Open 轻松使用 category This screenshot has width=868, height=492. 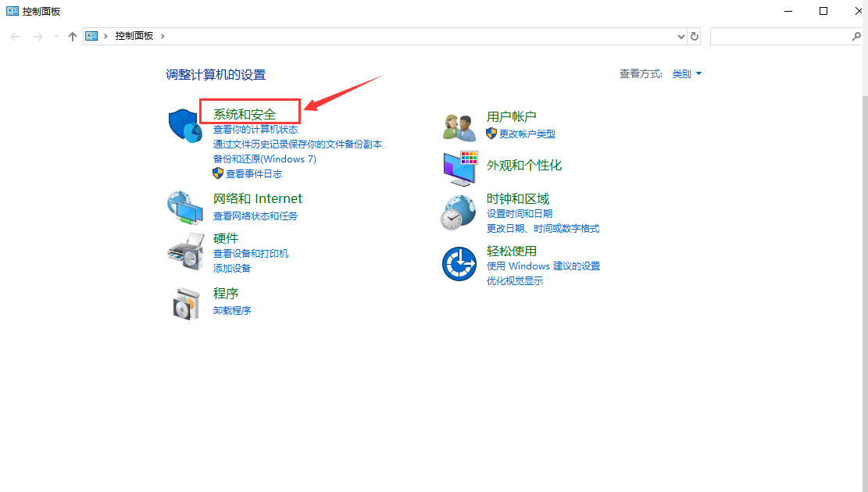(512, 251)
